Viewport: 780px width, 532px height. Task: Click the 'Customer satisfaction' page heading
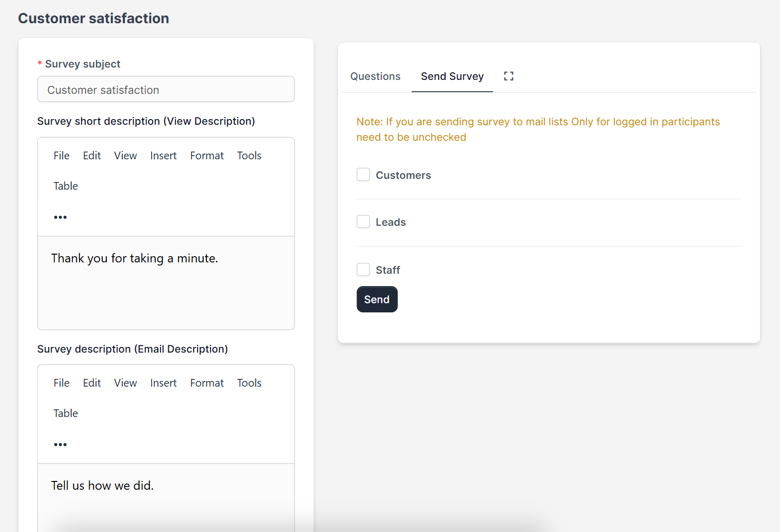93,19
